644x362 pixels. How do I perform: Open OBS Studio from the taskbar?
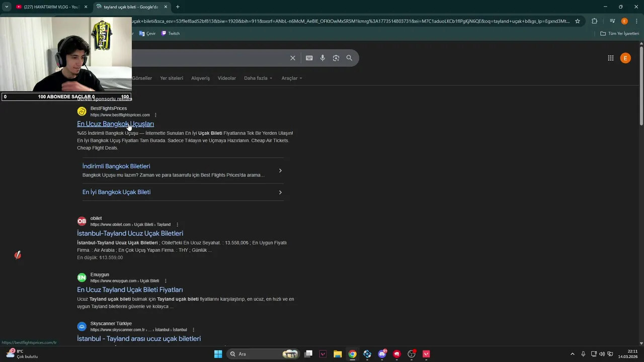click(412, 354)
